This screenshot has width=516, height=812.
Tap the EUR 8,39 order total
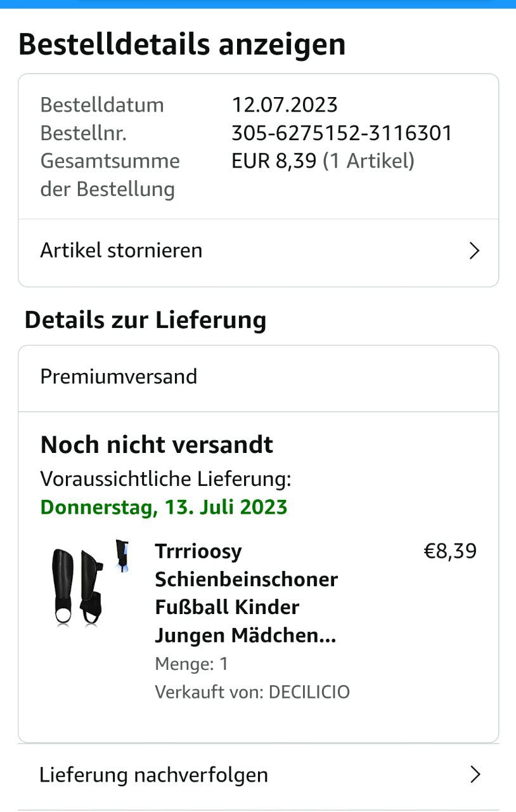[x=274, y=161]
